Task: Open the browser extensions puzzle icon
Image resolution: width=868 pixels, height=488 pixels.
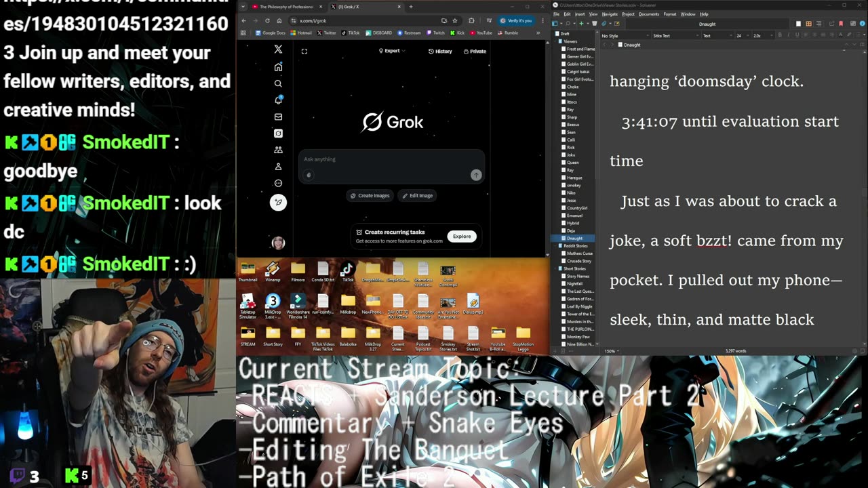Action: click(x=471, y=21)
